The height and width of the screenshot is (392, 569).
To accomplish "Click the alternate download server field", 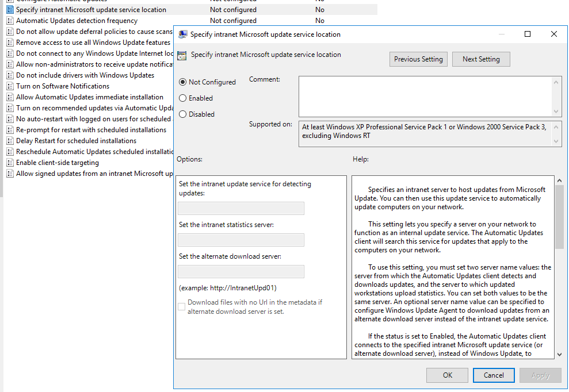I will (241, 272).
